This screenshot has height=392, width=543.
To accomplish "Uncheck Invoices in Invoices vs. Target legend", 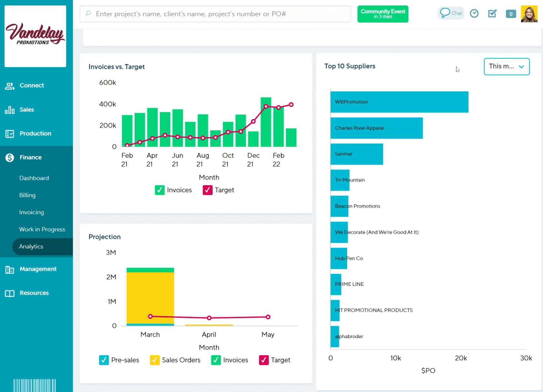I will click(x=159, y=190).
